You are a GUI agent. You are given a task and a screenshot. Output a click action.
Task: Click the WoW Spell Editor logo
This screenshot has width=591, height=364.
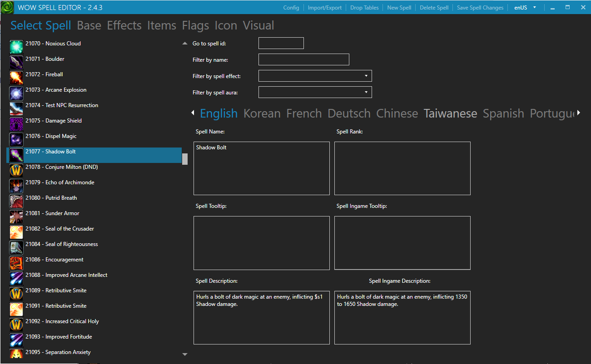pyautogui.click(x=6, y=7)
